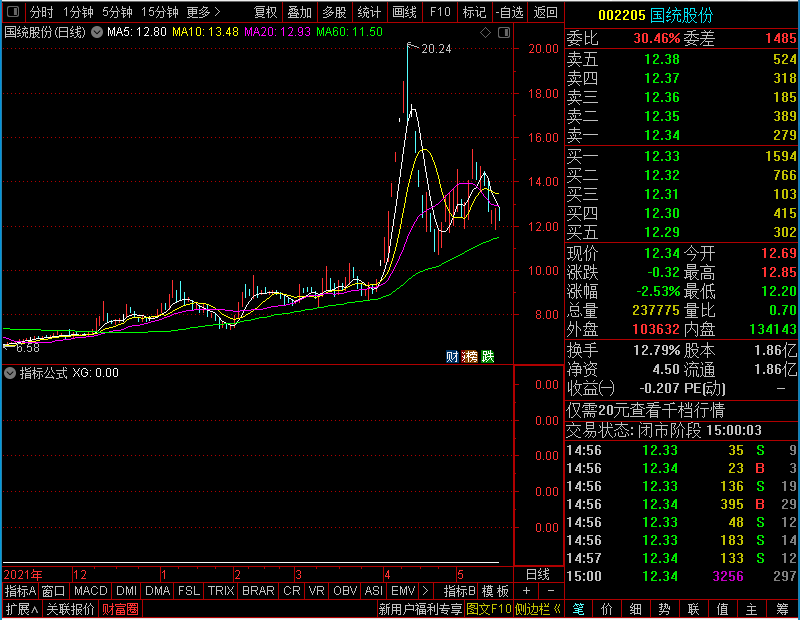Apply the VR indicator
Image resolution: width=800 pixels, height=620 pixels.
click(x=316, y=591)
